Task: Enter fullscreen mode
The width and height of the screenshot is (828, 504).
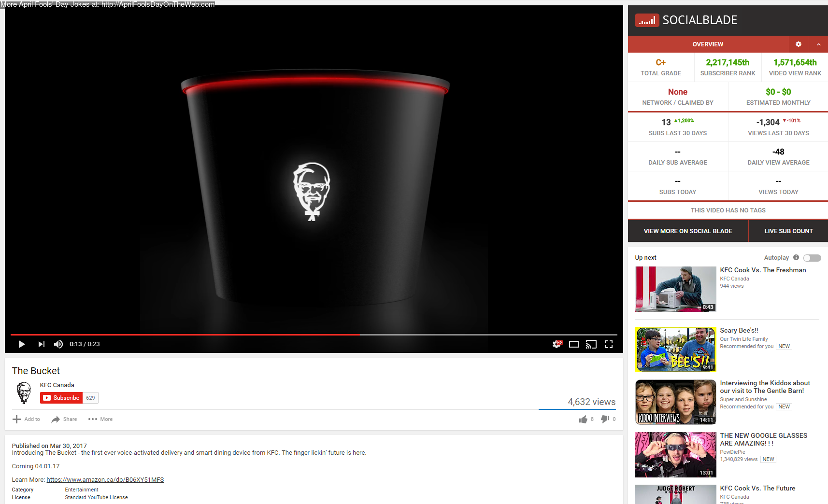Action: coord(609,344)
